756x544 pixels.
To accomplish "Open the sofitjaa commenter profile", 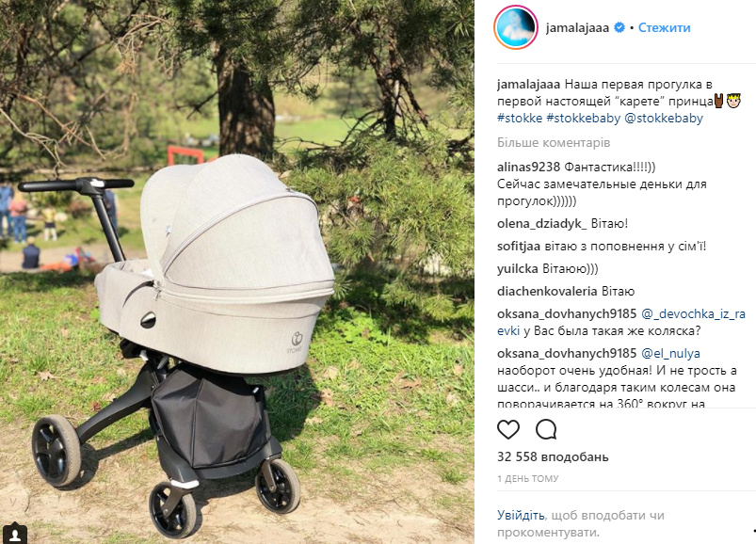I will 519,247.
